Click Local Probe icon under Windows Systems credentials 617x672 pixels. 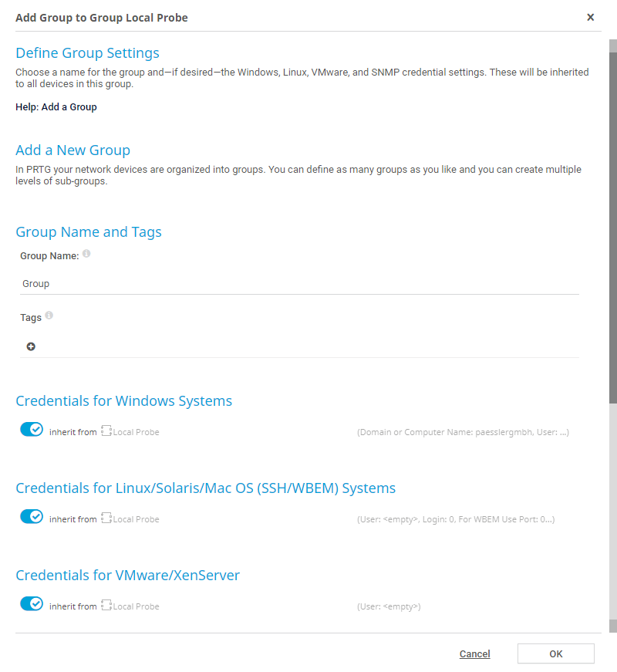(x=106, y=432)
